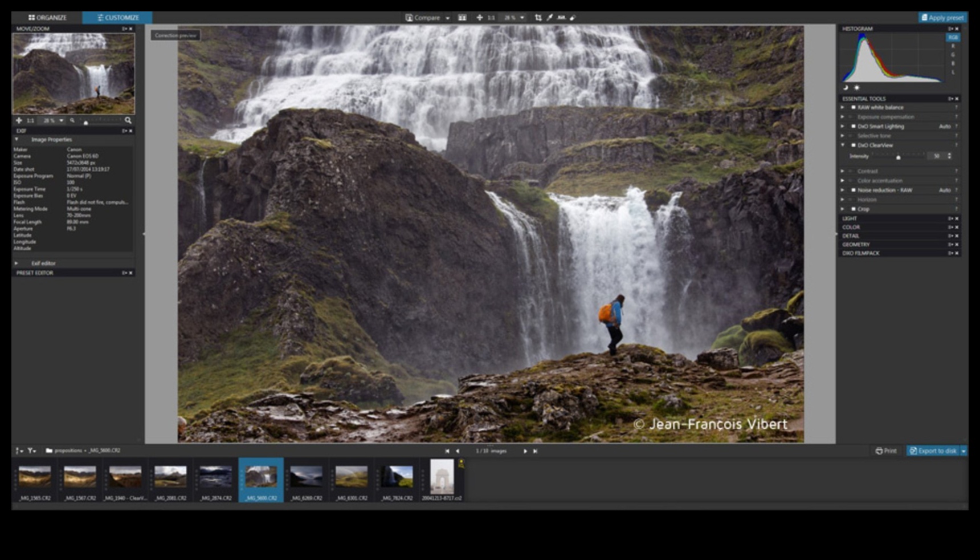Open the Export to disk dropdown arrow
Image resolution: width=980 pixels, height=560 pixels.
(x=963, y=451)
